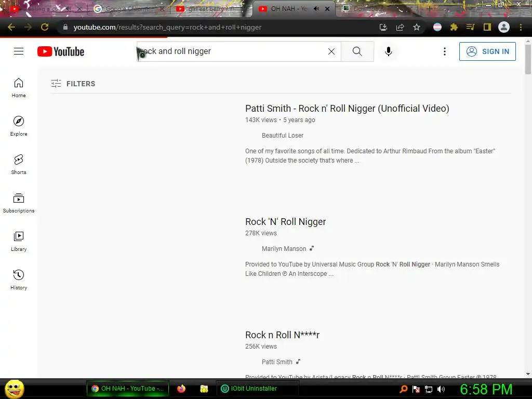
Task: Open YouTube settings three-dot menu
Action: pyautogui.click(x=445, y=51)
